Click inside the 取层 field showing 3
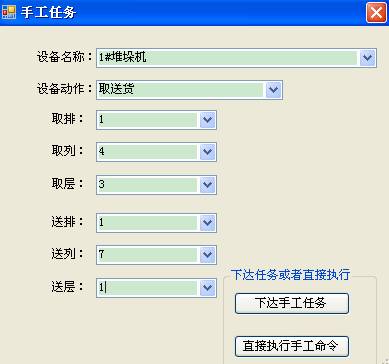Image resolution: width=389 pixels, height=364 pixels. coord(148,185)
